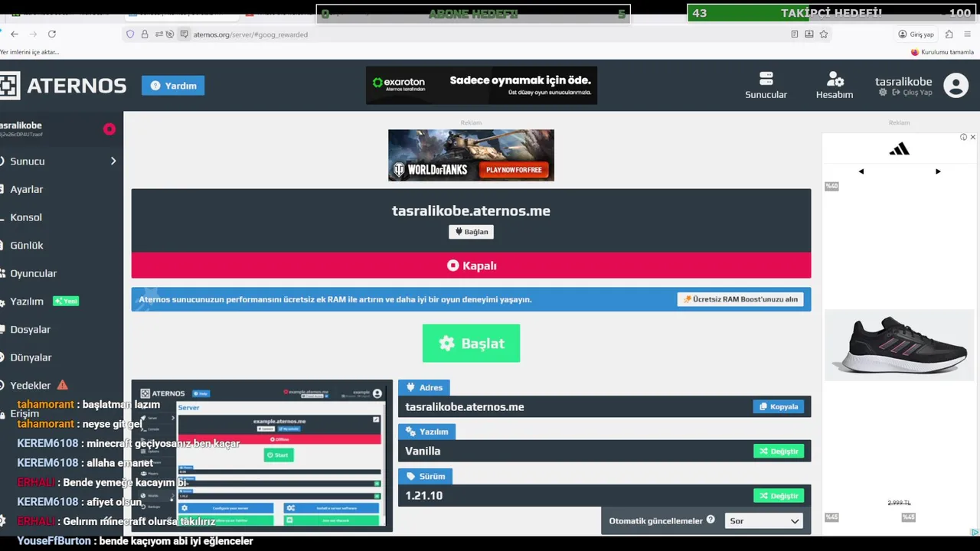Screen dimensions: 980x551
Task: Open Ayarlar in sidebar
Action: pos(27,189)
